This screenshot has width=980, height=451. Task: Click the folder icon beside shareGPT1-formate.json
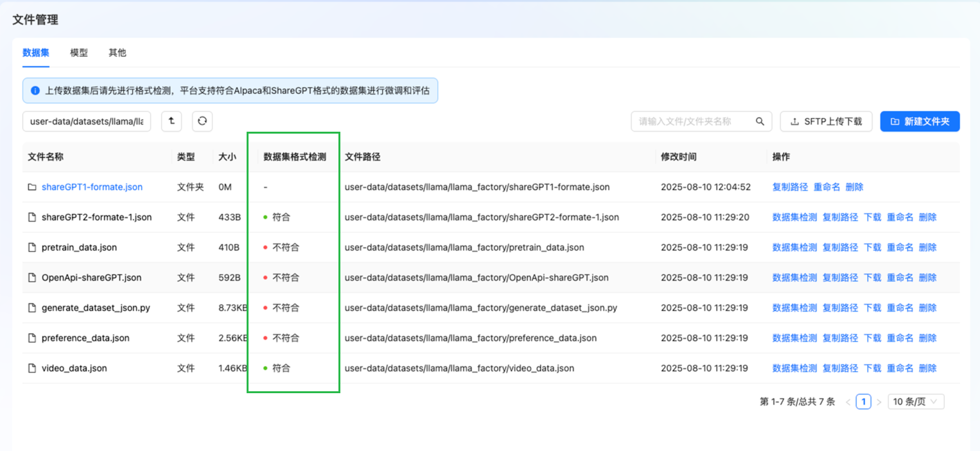click(x=32, y=187)
